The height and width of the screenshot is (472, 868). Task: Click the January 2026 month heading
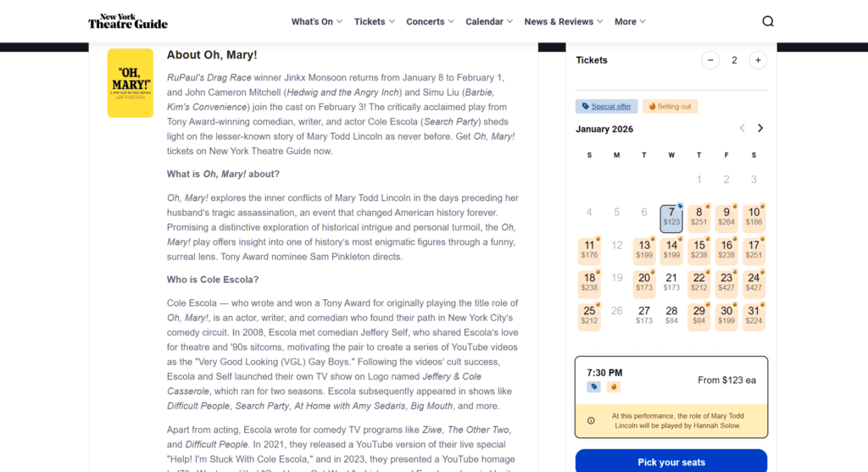pos(604,129)
